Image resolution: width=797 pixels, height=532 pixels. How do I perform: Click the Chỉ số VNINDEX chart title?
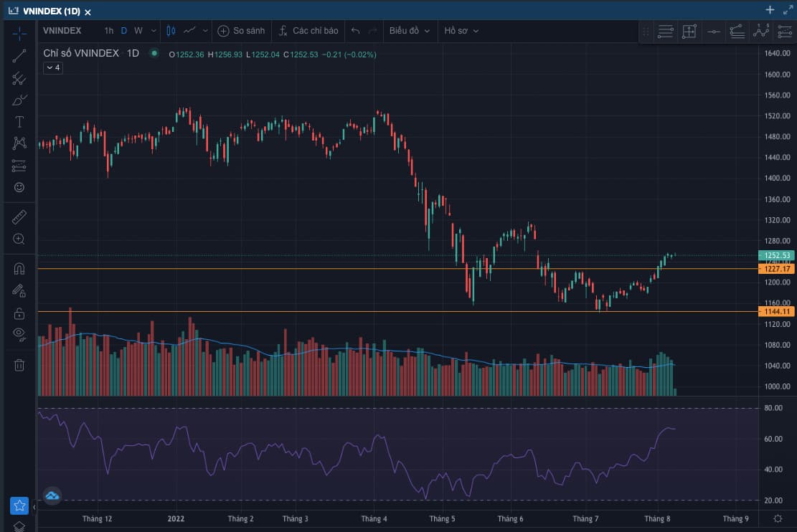pos(81,53)
